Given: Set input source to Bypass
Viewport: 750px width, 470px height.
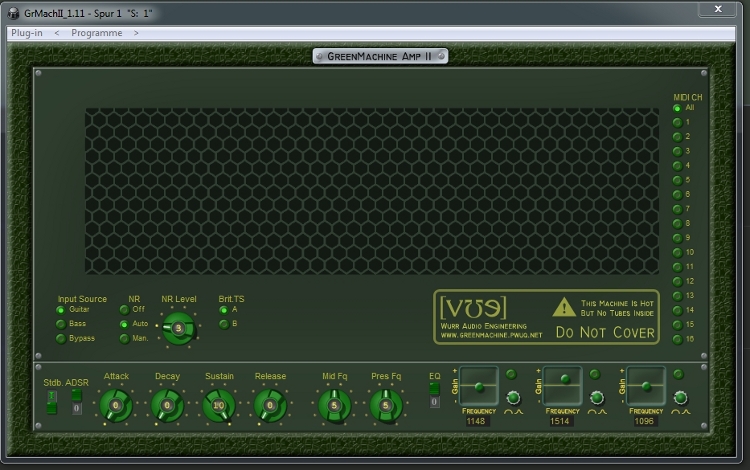Looking at the screenshot, I should pos(60,339).
